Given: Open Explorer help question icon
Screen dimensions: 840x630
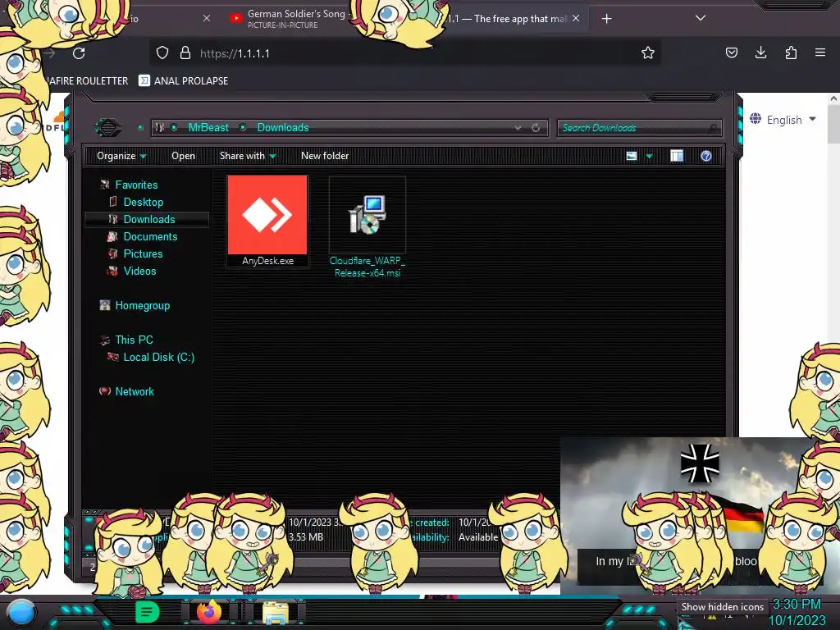Looking at the screenshot, I should click(706, 156).
